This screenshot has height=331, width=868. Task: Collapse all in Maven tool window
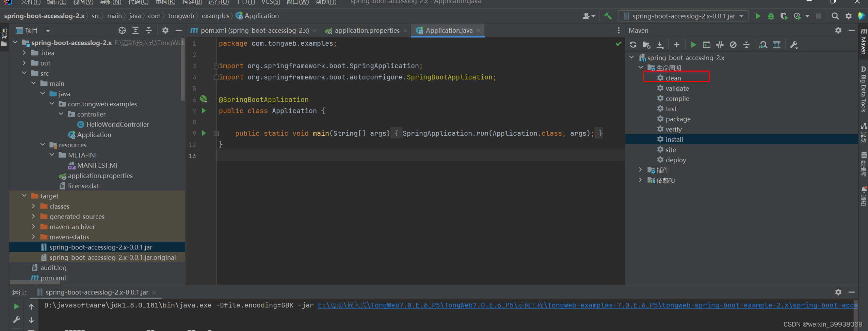pyautogui.click(x=746, y=45)
